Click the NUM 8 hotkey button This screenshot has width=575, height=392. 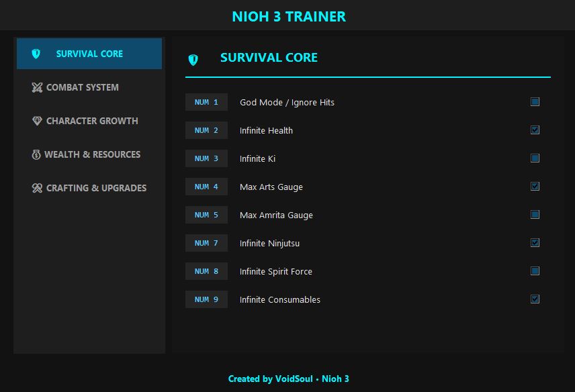pyautogui.click(x=206, y=271)
